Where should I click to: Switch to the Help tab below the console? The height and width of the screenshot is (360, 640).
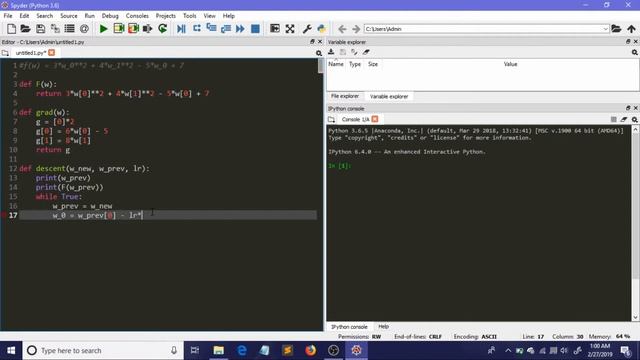tap(383, 327)
